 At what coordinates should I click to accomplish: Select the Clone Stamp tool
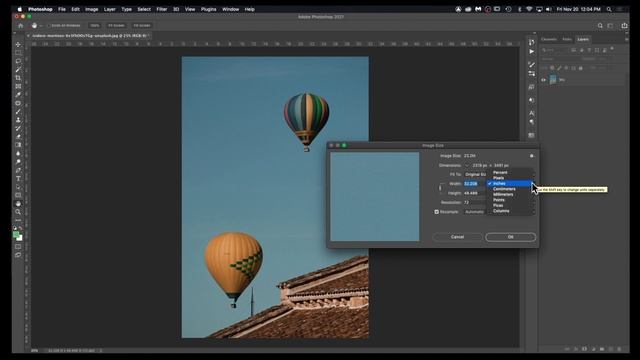point(18,120)
